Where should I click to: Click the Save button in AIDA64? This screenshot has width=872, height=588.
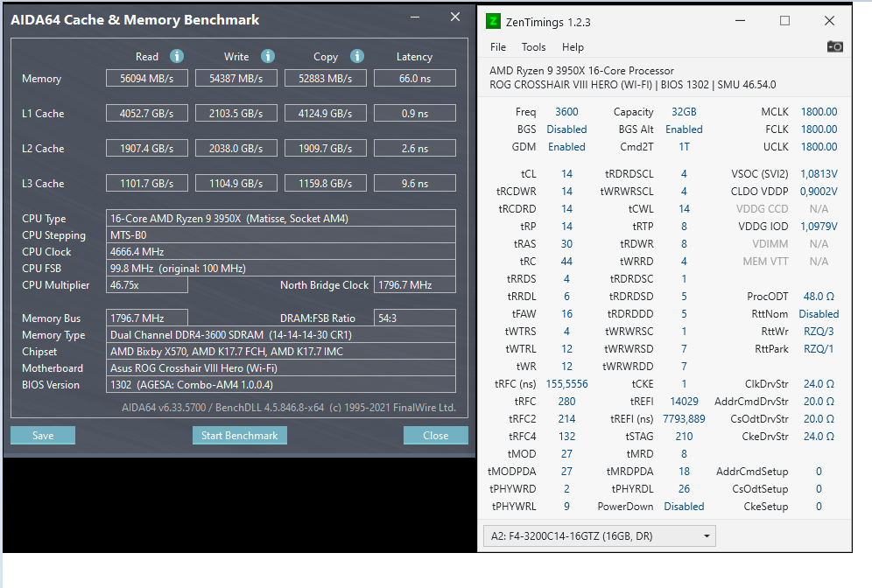(x=43, y=435)
